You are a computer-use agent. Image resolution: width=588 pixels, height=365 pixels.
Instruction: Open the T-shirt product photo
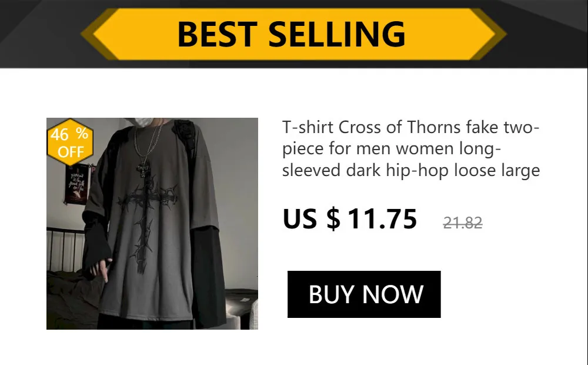pos(152,224)
